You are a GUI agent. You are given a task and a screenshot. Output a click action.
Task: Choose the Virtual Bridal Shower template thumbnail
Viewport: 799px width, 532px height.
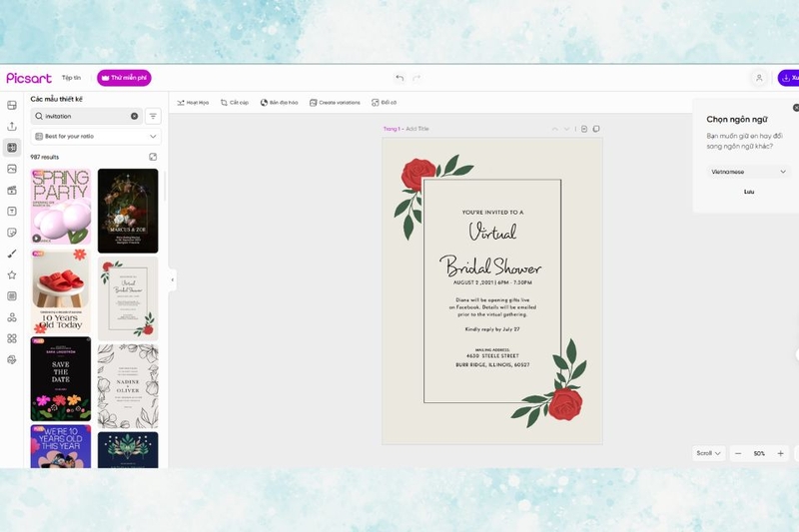coord(128,298)
